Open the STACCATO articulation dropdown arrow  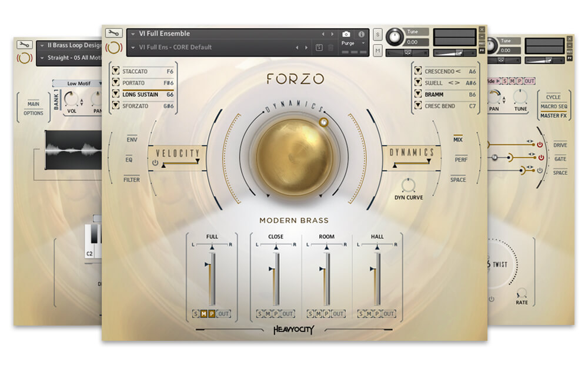(116, 72)
